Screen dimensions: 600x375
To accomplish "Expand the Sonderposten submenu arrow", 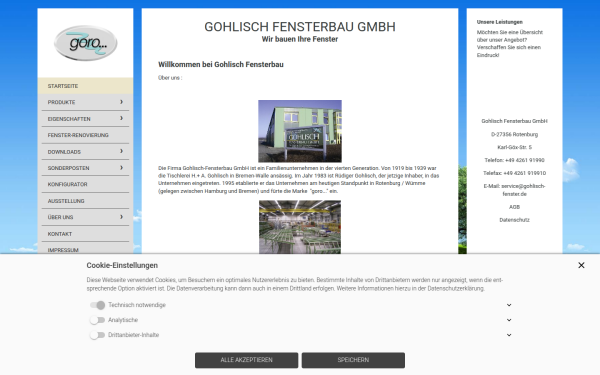I will click(x=121, y=168).
